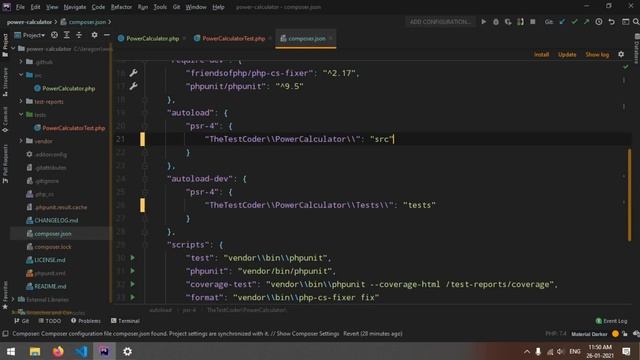Image resolution: width=640 pixels, height=360 pixels.
Task: Show Git history clock icon
Action: [x=598, y=22]
